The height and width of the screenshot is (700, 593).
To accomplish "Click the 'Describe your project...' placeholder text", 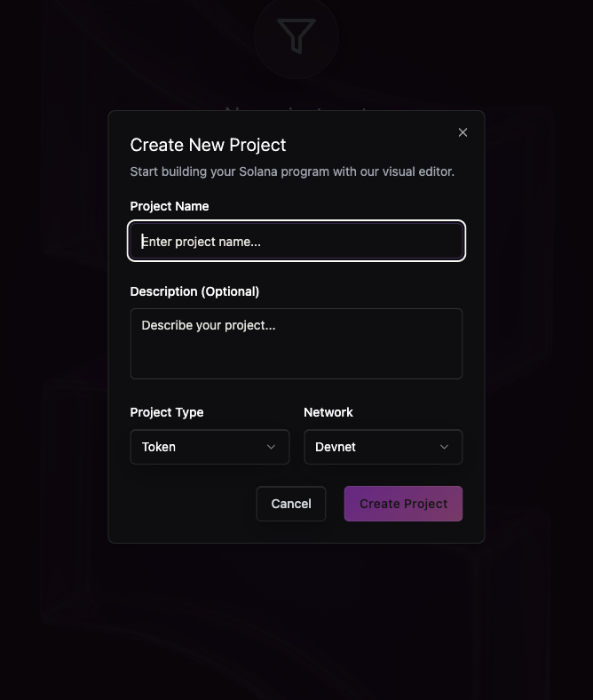I will point(209,325).
